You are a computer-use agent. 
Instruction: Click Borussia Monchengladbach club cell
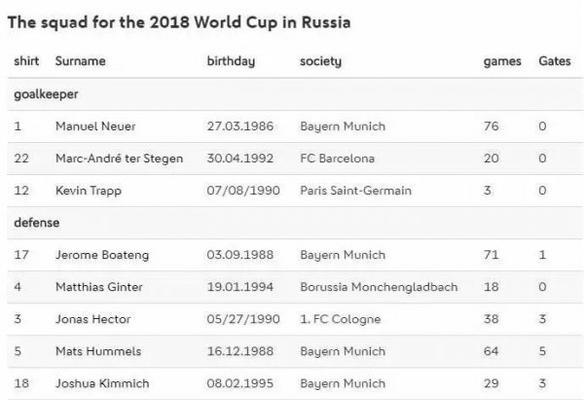click(x=379, y=287)
